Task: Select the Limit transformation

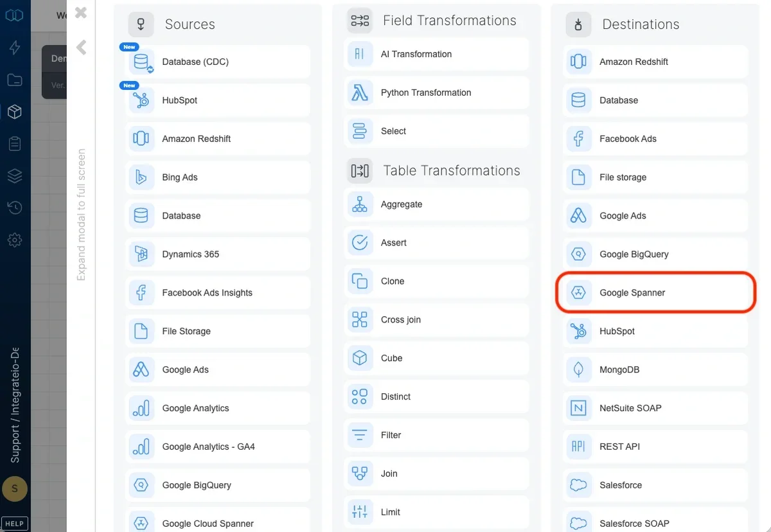Action: coord(436,513)
